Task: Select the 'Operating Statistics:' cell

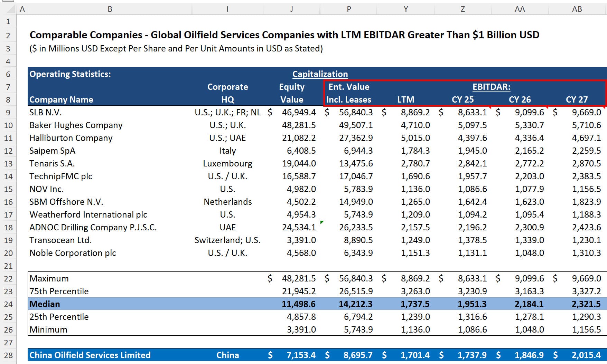Action: click(x=70, y=74)
